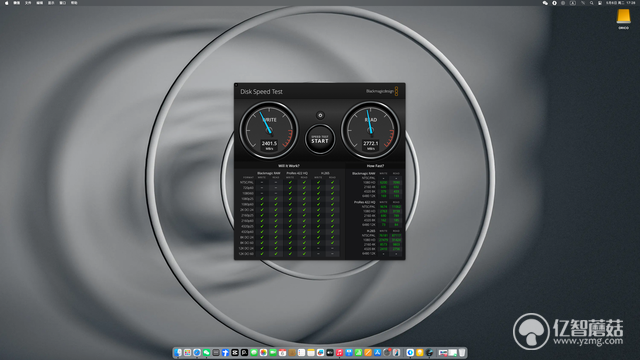Open System Settings from the Dock
Screen dimensions: 640x360
click(387, 352)
